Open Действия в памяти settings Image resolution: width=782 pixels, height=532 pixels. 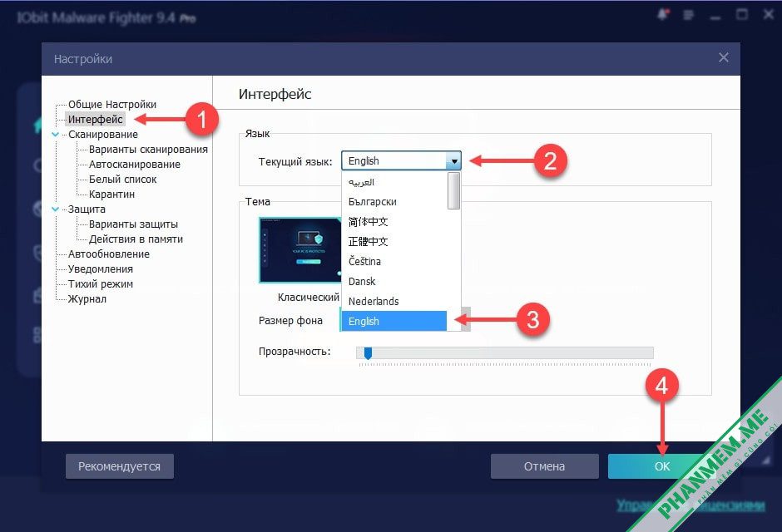(136, 239)
